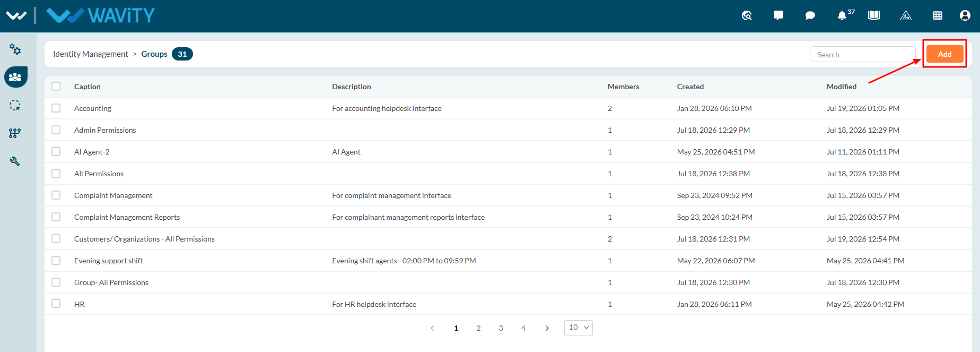Focus the Search input field
980x352 pixels.
(x=862, y=54)
